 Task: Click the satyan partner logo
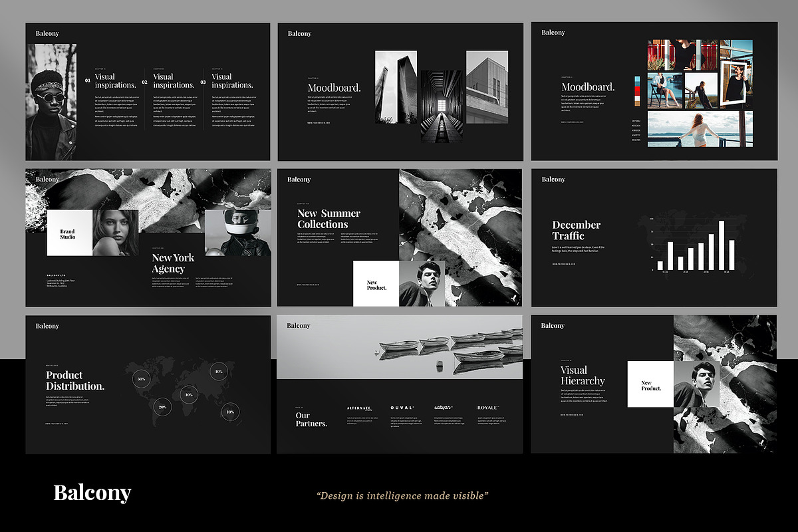pos(443,408)
